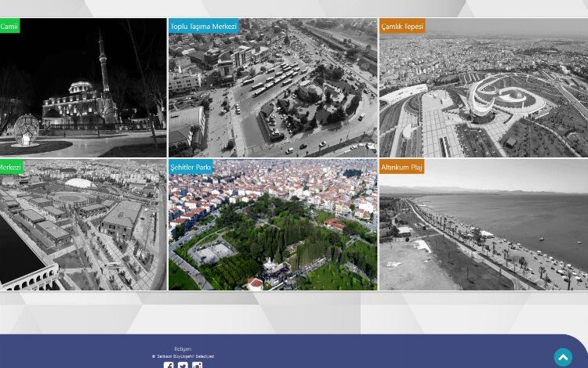
Task: Click the orange Çamlık Tepesi label
Action: tap(402, 26)
